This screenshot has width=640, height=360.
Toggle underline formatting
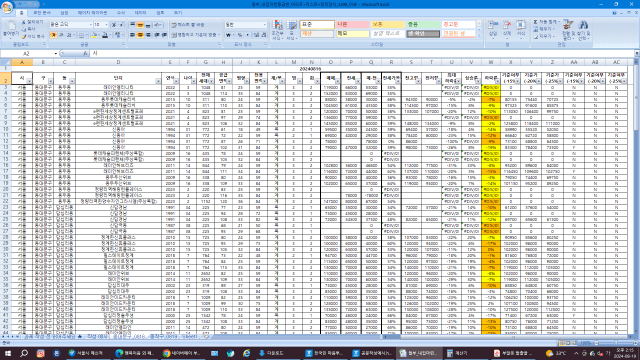[69, 36]
